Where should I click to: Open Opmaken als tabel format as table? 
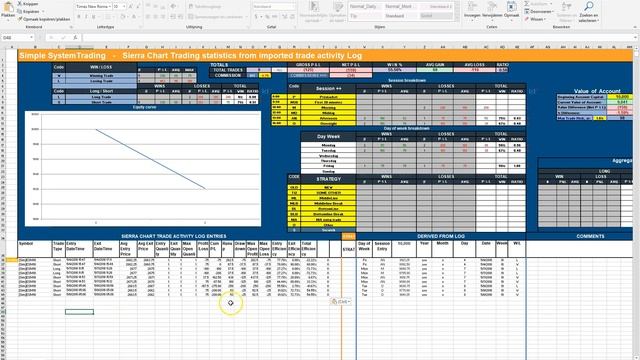[338, 11]
